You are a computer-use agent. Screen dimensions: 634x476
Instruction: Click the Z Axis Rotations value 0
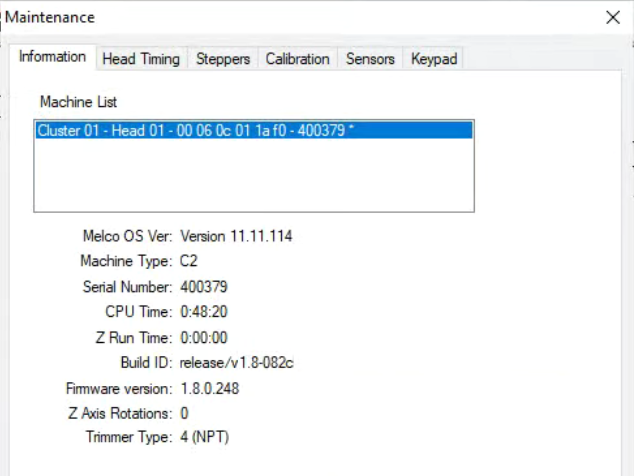point(184,413)
